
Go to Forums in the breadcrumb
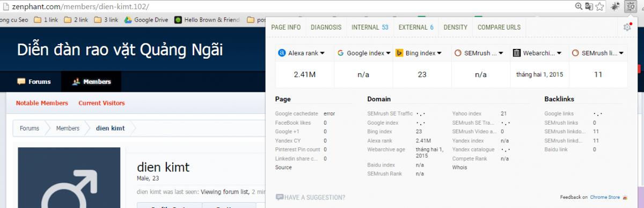30,128
